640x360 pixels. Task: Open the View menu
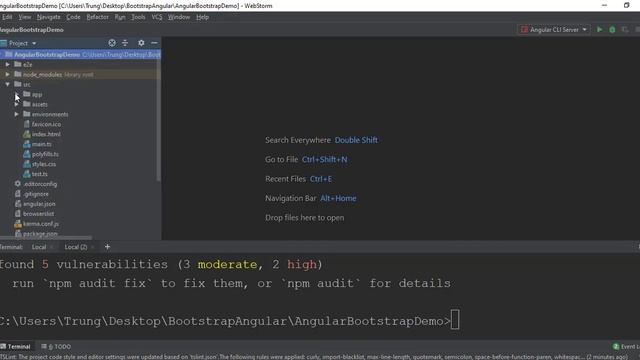click(24, 17)
